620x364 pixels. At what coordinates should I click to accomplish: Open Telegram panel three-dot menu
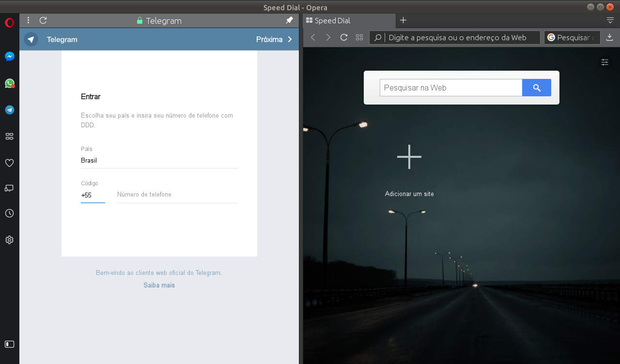point(29,20)
